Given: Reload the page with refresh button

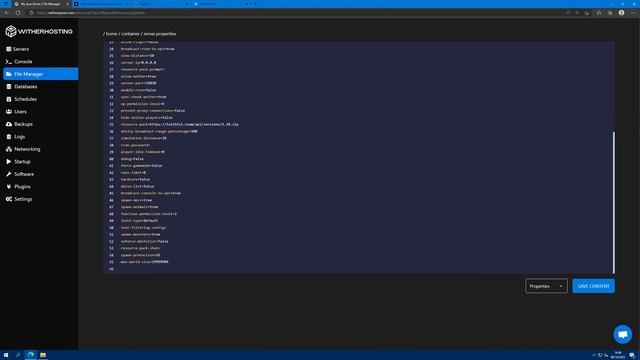Looking at the screenshot, I should [18, 13].
